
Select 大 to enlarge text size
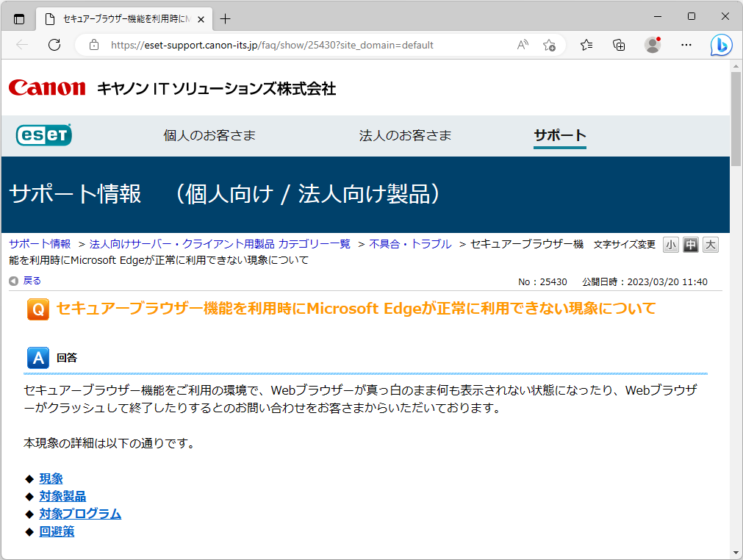tap(710, 245)
